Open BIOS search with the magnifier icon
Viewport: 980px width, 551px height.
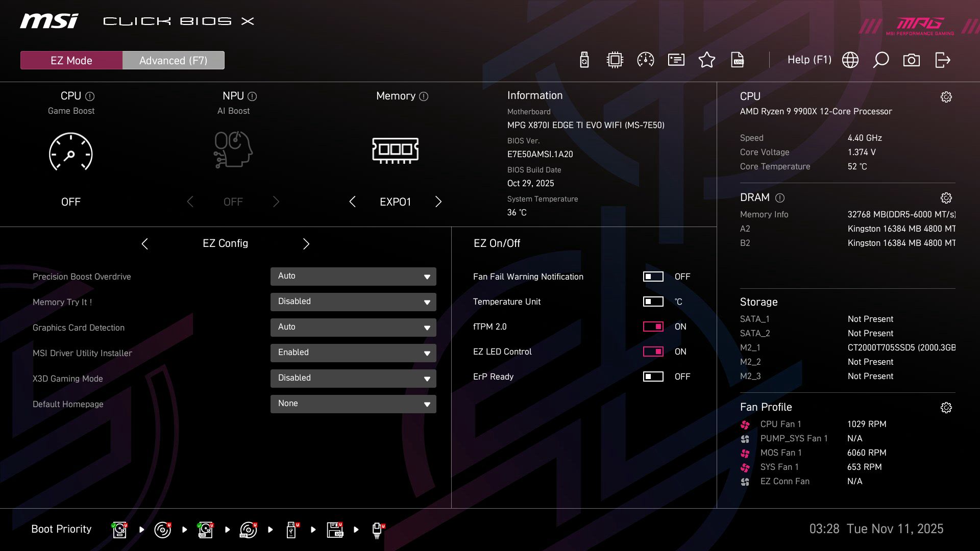[881, 60]
